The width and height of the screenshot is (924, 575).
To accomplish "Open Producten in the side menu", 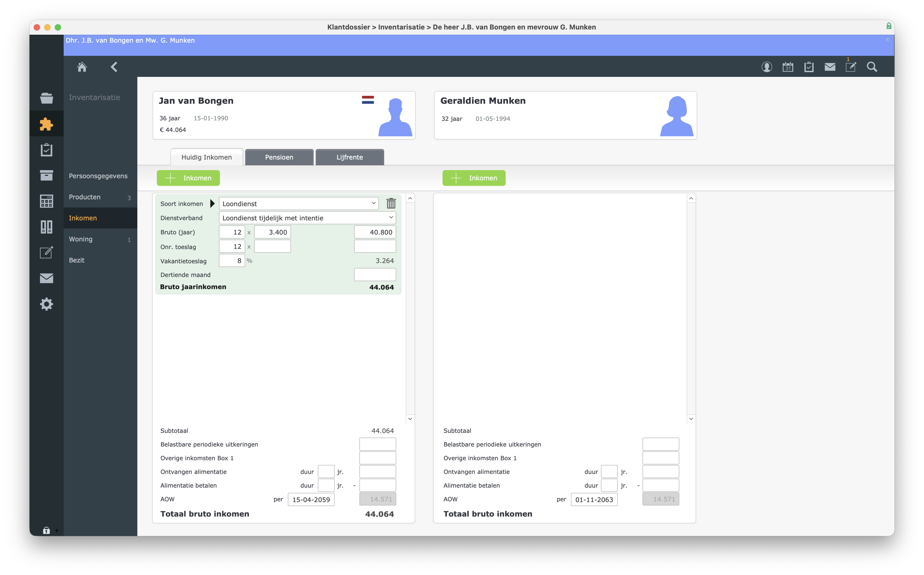I will (x=100, y=197).
